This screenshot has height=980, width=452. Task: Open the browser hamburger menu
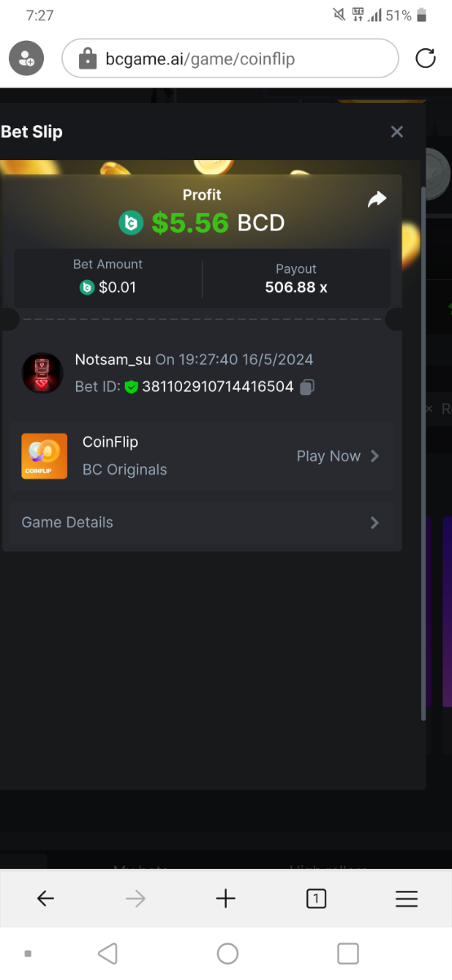click(x=406, y=899)
